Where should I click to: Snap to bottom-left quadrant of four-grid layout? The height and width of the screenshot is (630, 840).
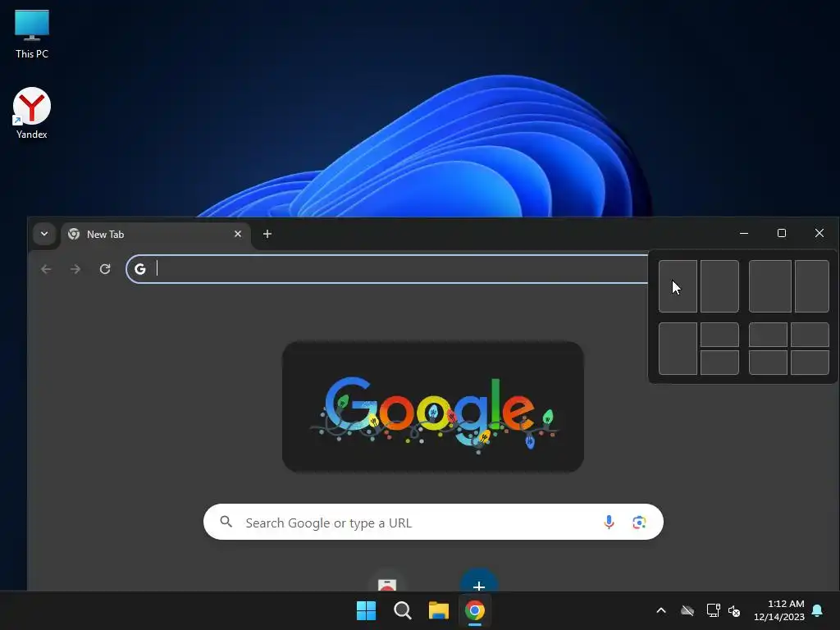click(768, 362)
